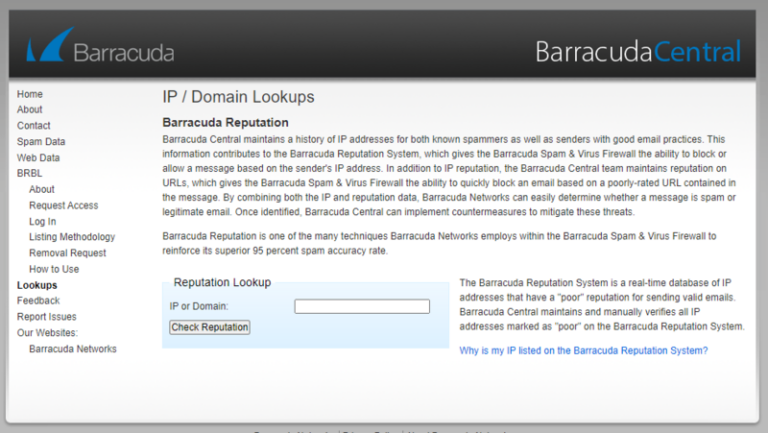Open the Feedback page
Screen dimensions: 768x433
click(38, 301)
